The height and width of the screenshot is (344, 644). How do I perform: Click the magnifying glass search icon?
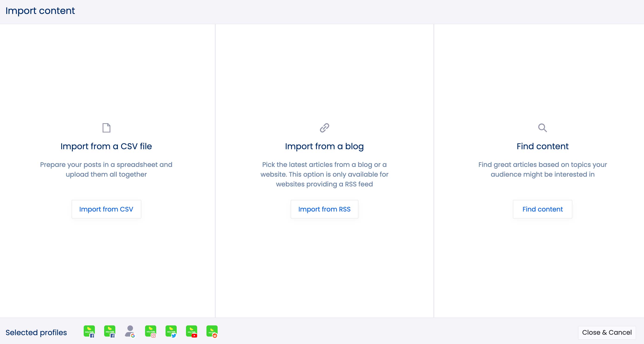tap(542, 128)
